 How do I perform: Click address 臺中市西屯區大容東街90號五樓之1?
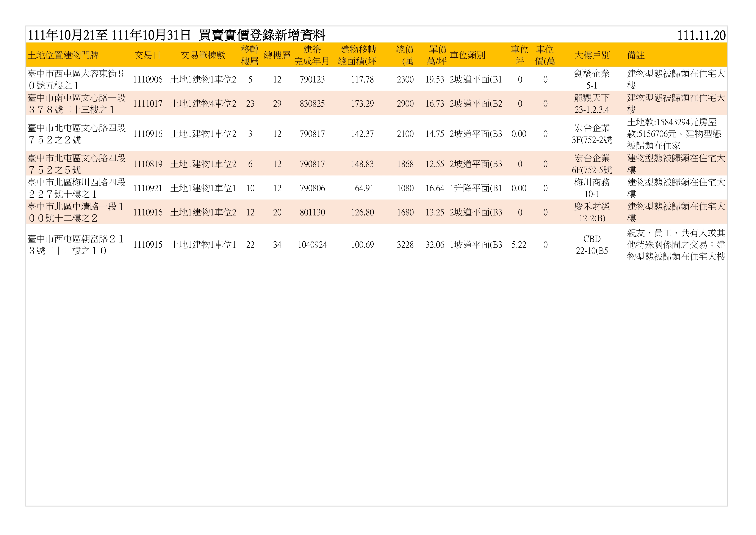click(76, 79)
